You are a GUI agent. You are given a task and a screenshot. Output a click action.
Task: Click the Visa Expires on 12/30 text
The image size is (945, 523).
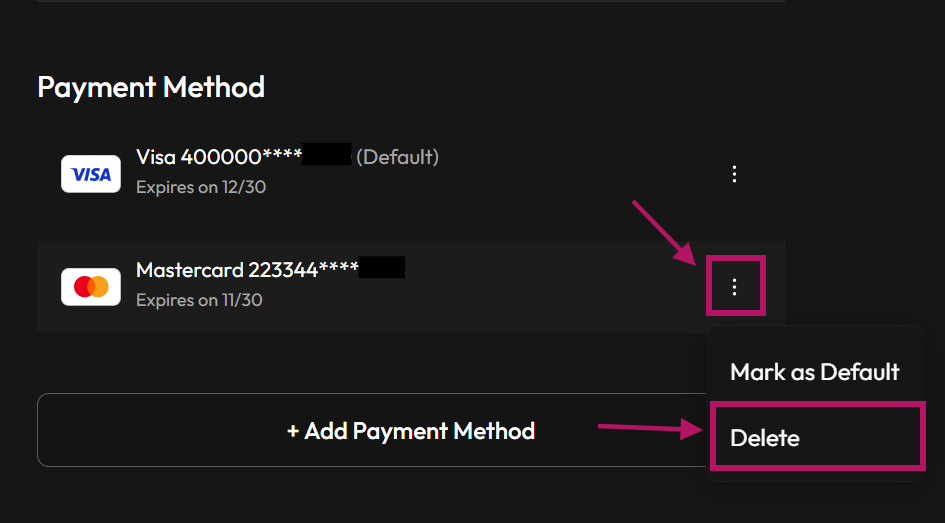point(201,187)
